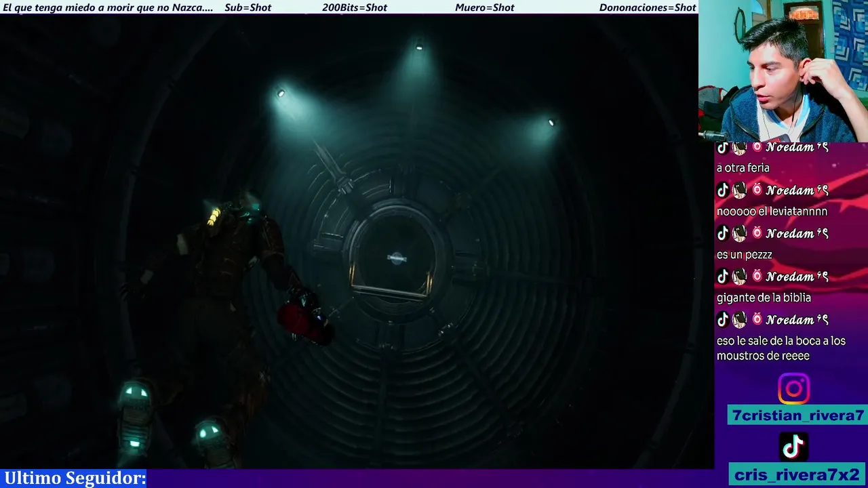Open user avatar on 'gigante de la biblia' entry

click(740, 277)
